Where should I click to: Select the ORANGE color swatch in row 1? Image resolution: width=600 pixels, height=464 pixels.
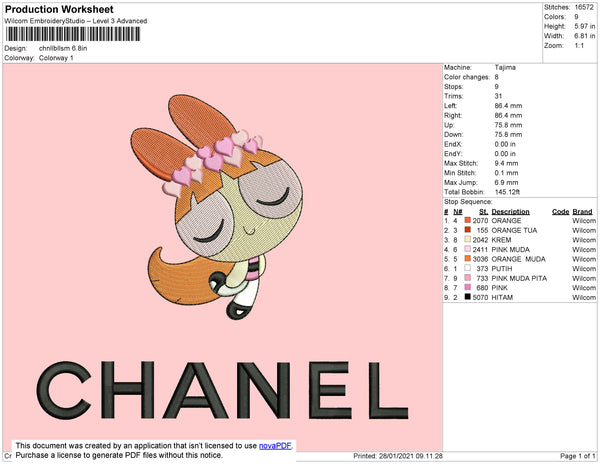pos(468,220)
